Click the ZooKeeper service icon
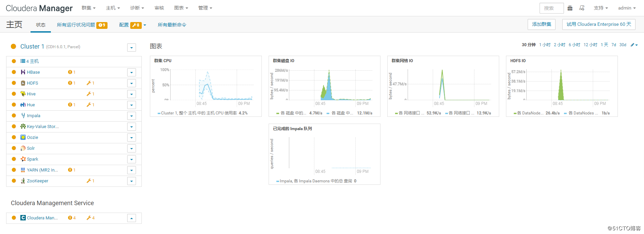644x234 pixels. (23, 181)
